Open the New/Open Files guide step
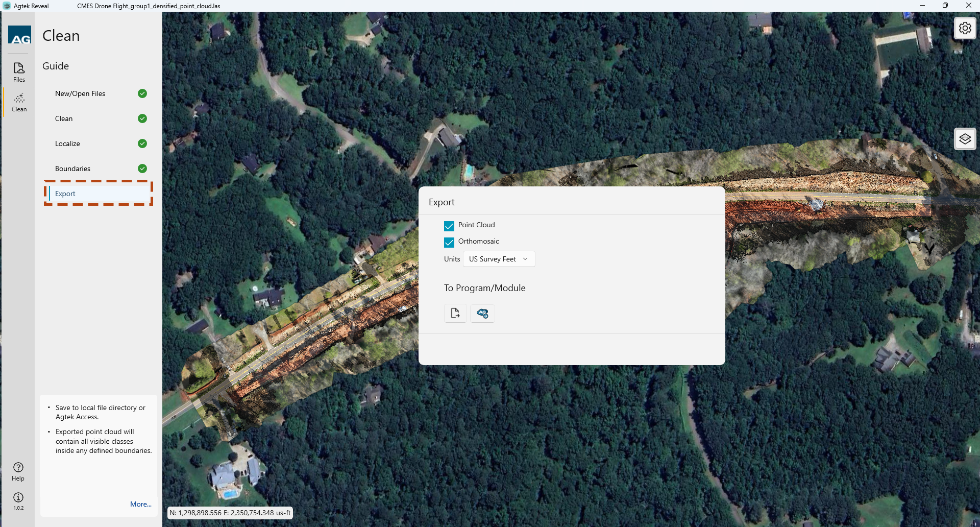The width and height of the screenshot is (980, 527). click(x=80, y=93)
